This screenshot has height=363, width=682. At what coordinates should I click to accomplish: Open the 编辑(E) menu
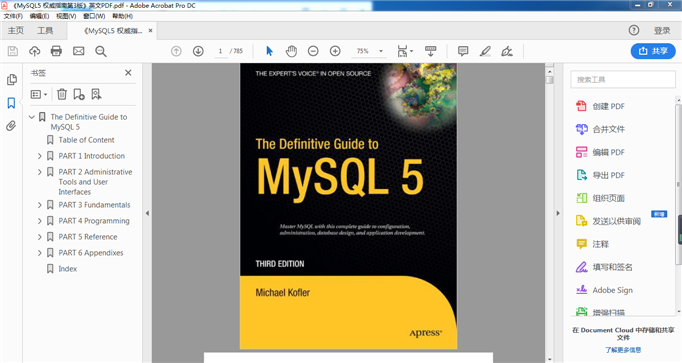tap(39, 16)
